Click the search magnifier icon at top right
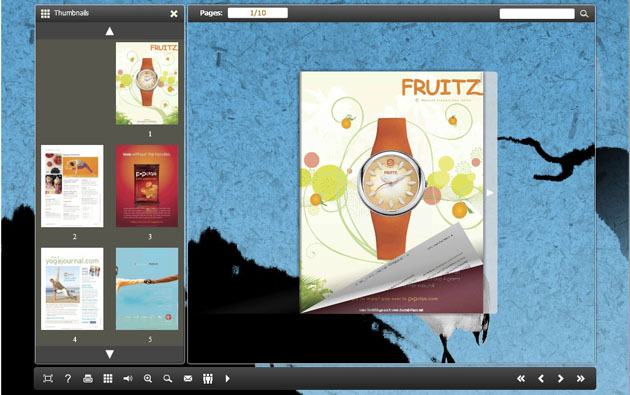630x395 pixels. (584, 14)
